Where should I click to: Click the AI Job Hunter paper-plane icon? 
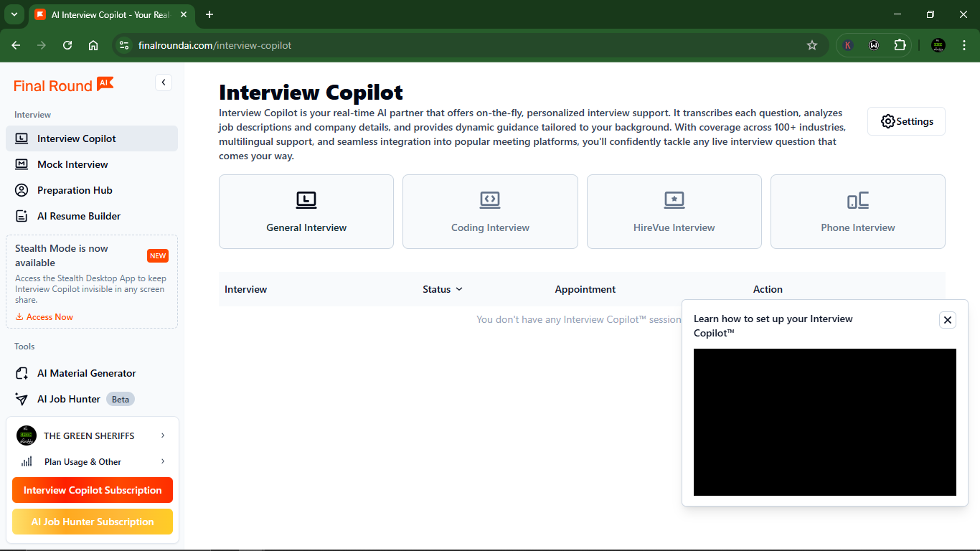[x=22, y=399]
